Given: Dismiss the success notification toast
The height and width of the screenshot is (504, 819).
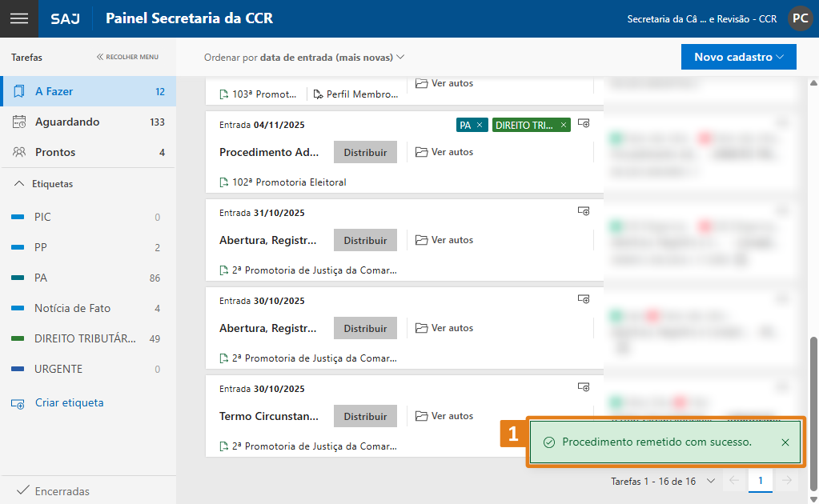Looking at the screenshot, I should coord(785,442).
